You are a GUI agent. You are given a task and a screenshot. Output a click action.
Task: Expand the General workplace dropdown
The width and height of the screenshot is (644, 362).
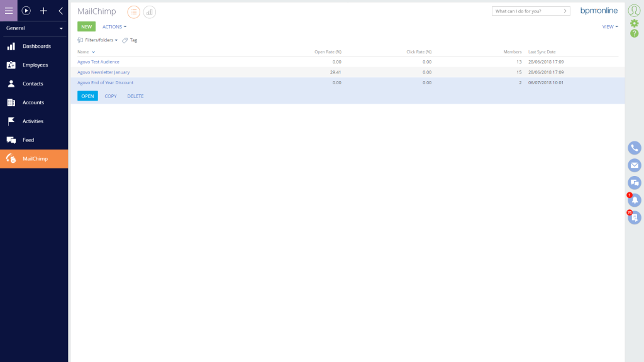[x=34, y=28]
